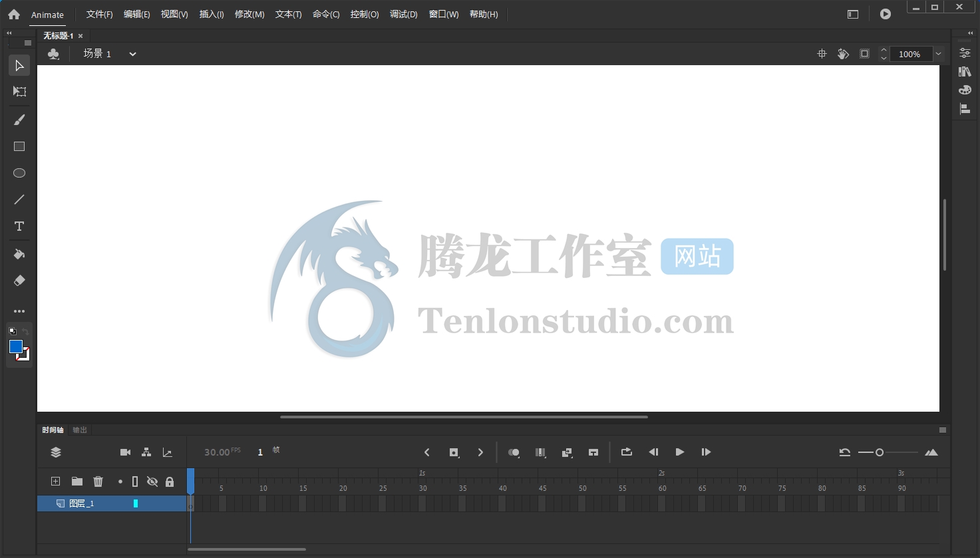Close the 无标题-1 document tab
The width and height of the screenshot is (980, 558).
click(81, 36)
